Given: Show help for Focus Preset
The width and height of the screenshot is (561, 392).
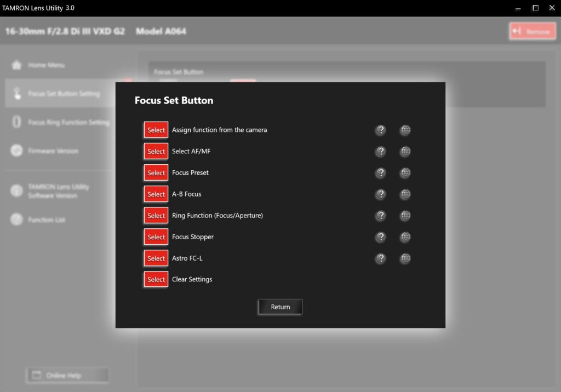Looking at the screenshot, I should tap(381, 173).
